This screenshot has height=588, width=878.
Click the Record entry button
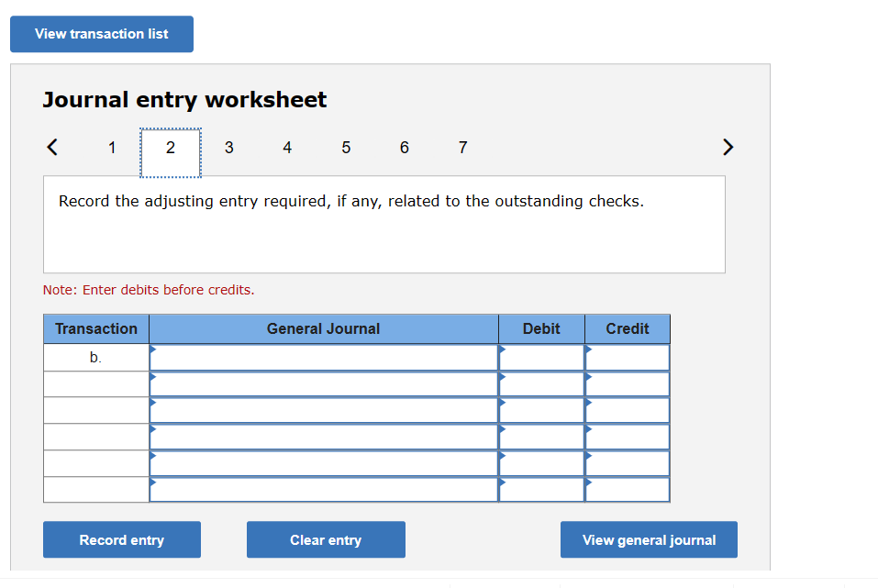[121, 539]
